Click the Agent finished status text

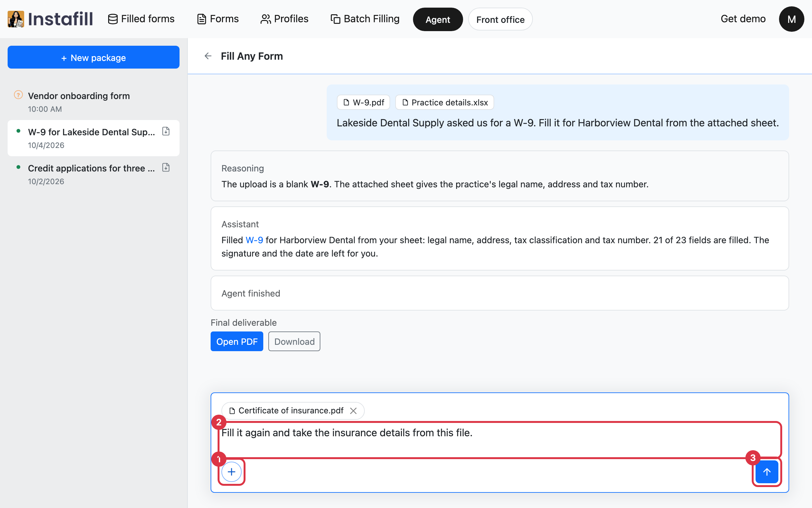coord(251,293)
